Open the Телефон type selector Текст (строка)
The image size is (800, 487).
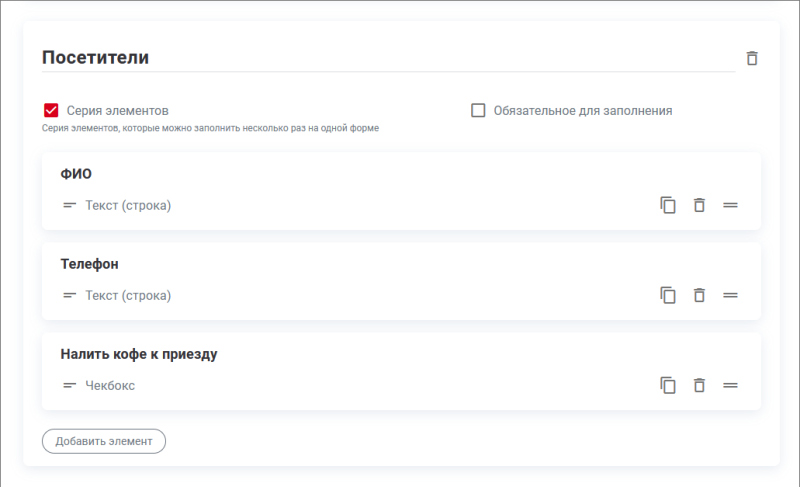(x=128, y=296)
